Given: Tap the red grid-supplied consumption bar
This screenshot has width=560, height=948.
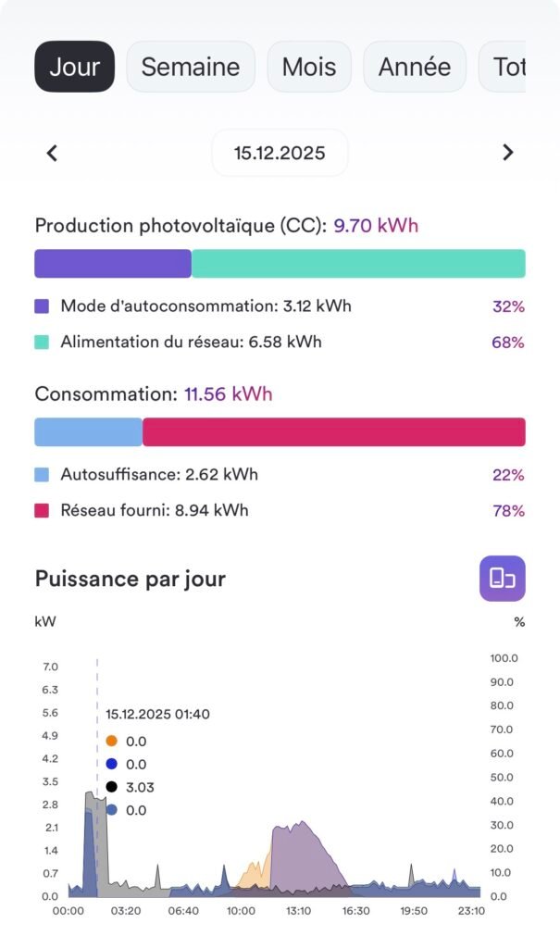Looking at the screenshot, I should [333, 432].
